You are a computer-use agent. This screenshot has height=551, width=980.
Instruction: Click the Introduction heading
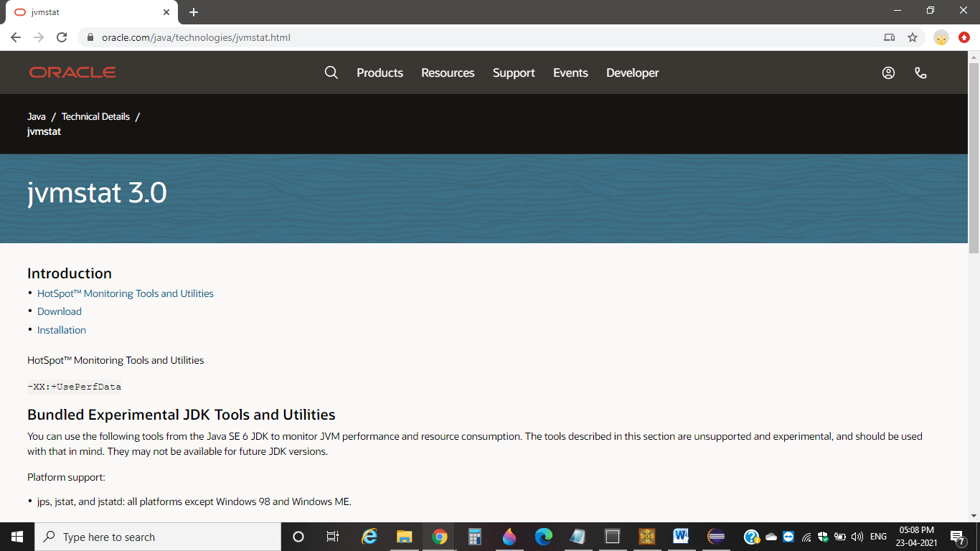[70, 273]
